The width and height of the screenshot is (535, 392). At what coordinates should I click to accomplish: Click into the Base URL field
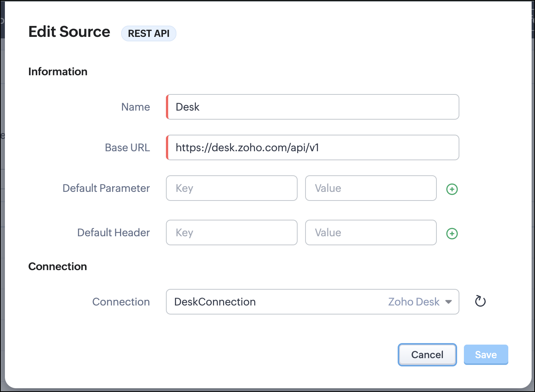click(x=312, y=147)
